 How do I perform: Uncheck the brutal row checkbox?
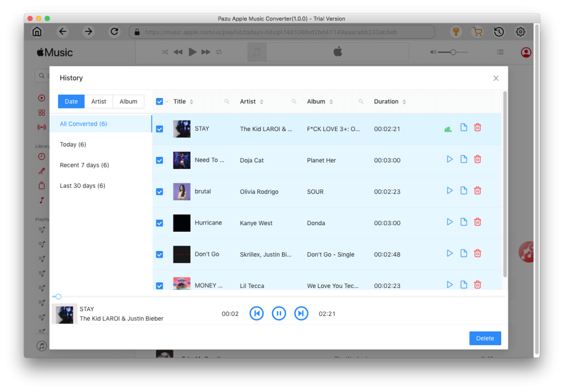pos(159,192)
